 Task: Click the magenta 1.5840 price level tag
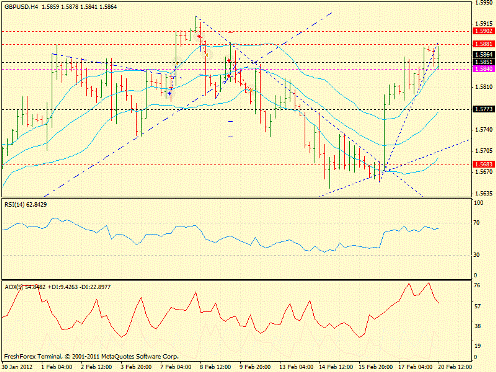483,69
